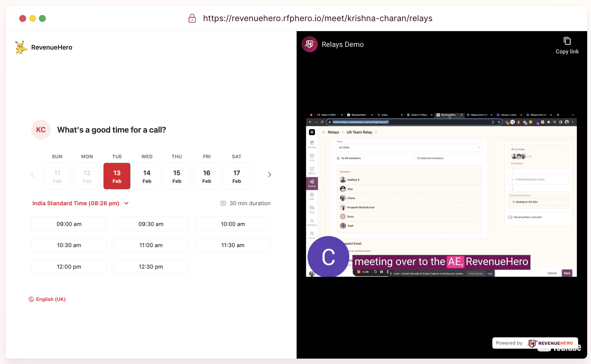Click the greyed-out 12 Feb date
The width and height of the screenshot is (591, 364).
tap(87, 176)
